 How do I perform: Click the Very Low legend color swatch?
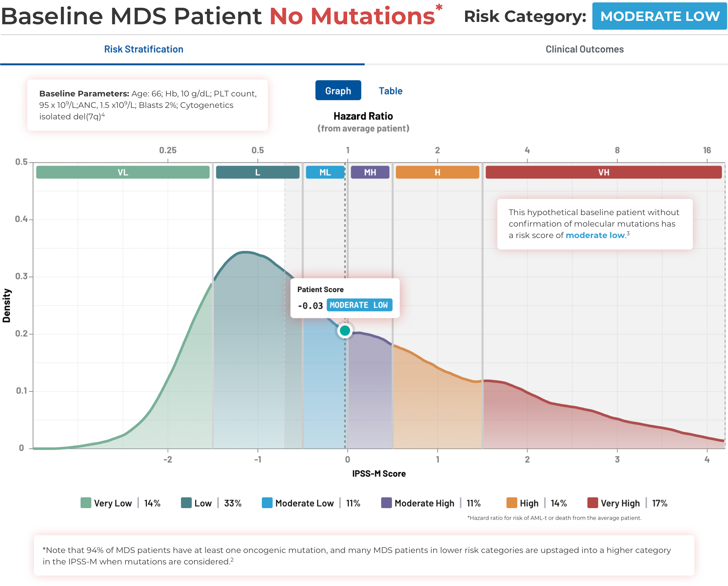[86, 503]
